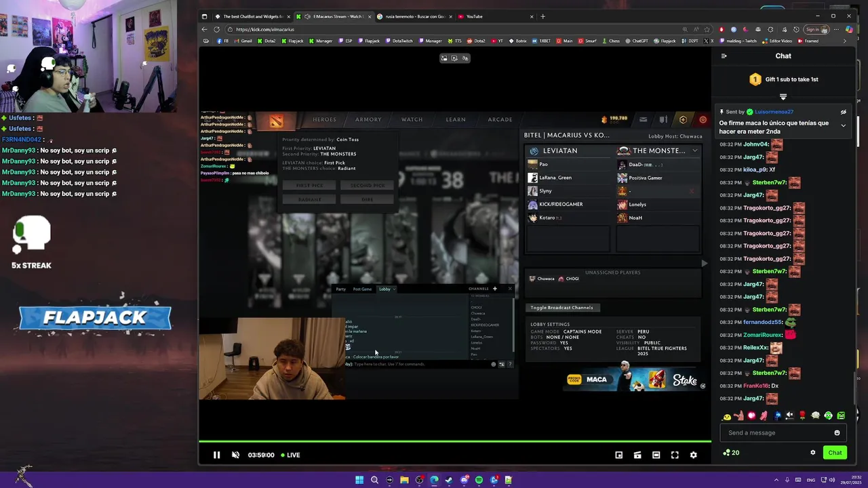Collapse the chat panel
Viewport: 868px width, 488px height.
pyautogui.click(x=724, y=56)
